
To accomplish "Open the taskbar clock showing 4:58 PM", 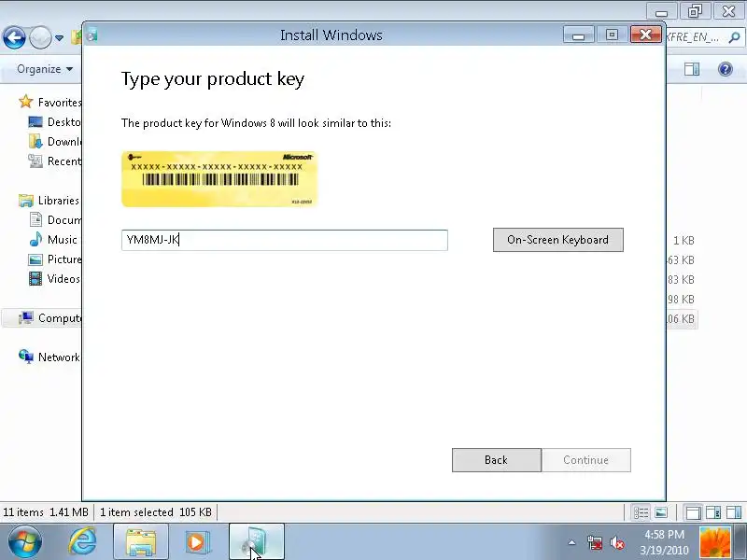I will click(x=665, y=542).
